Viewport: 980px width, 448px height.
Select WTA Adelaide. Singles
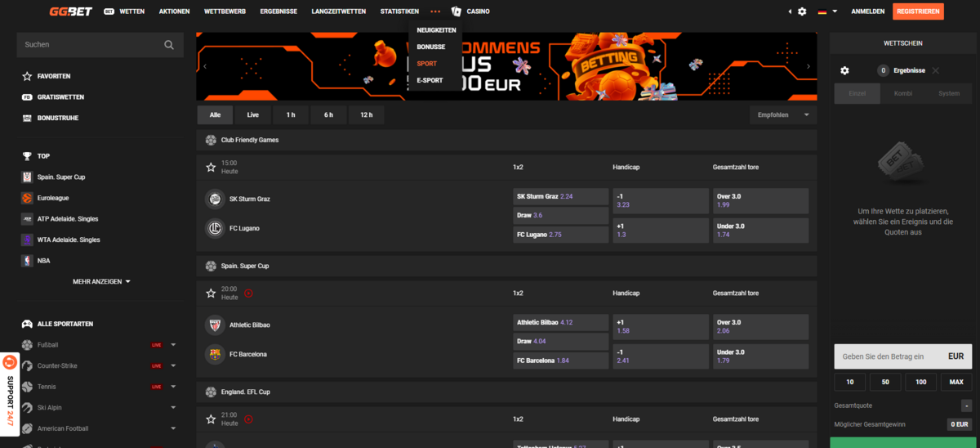pos(69,240)
